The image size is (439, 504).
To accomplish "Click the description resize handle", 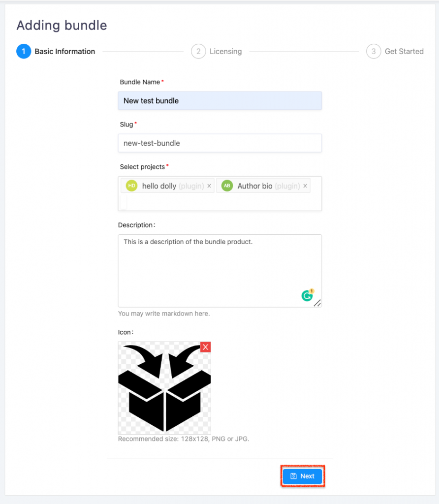I will (x=317, y=303).
